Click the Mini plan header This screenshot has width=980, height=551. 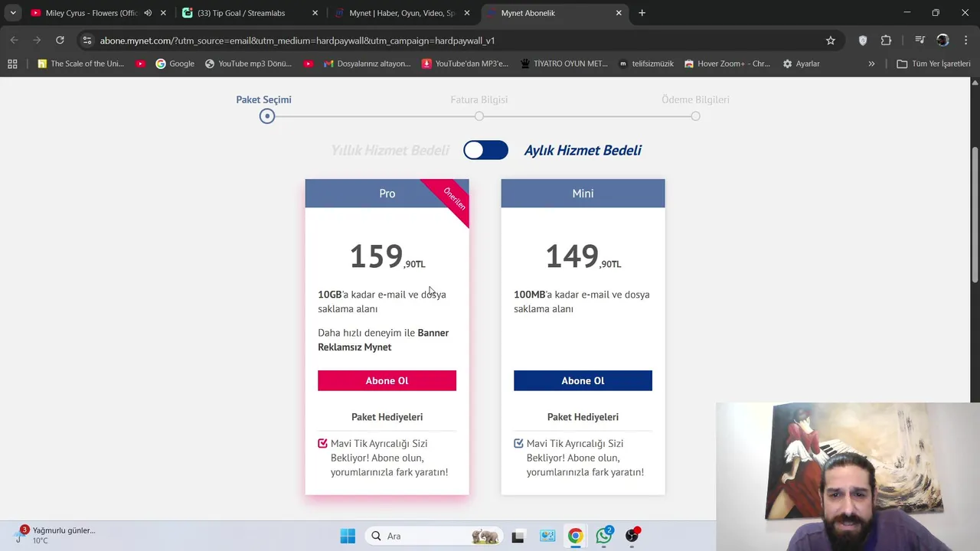point(583,194)
